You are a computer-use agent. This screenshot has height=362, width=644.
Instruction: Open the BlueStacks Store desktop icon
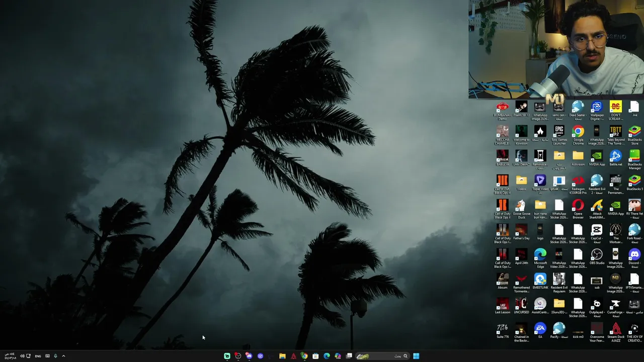[x=634, y=135]
